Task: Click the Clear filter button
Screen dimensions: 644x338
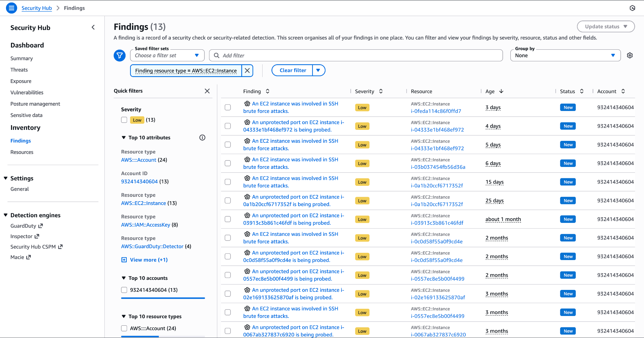Action: click(x=293, y=70)
